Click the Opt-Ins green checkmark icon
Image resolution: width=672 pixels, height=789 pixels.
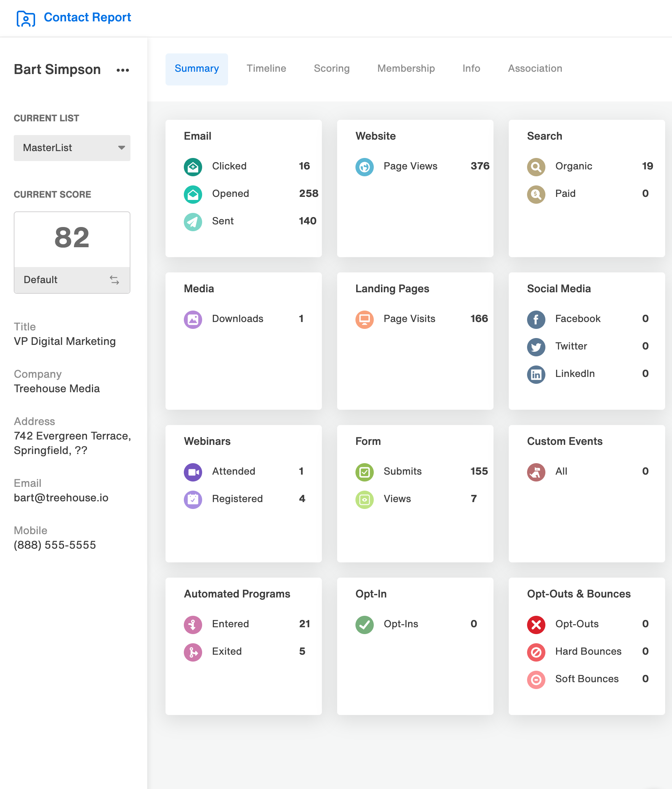365,625
